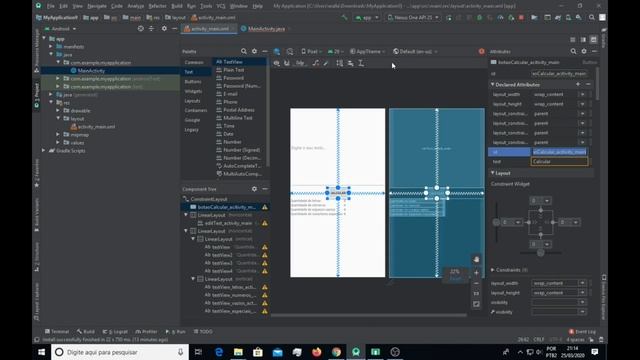Click the infer constraints wand icon
The height and width of the screenshot is (360, 640).
click(326, 63)
